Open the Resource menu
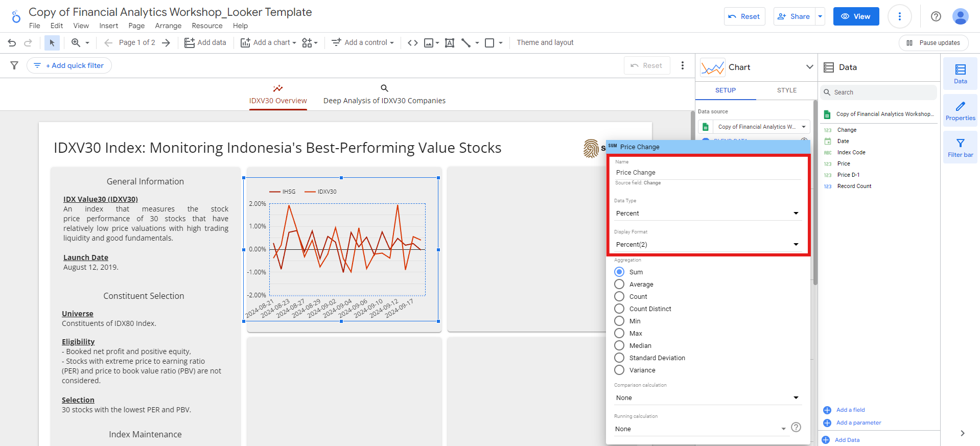The width and height of the screenshot is (980, 446). [207, 26]
